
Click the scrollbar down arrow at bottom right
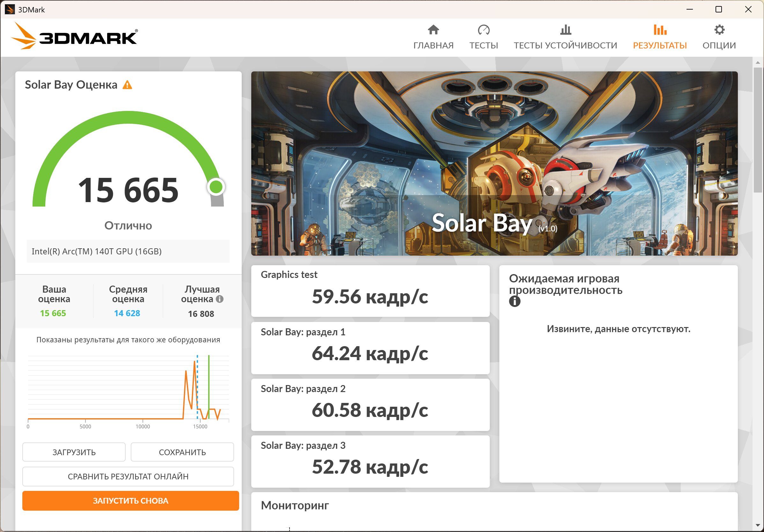pyautogui.click(x=758, y=526)
